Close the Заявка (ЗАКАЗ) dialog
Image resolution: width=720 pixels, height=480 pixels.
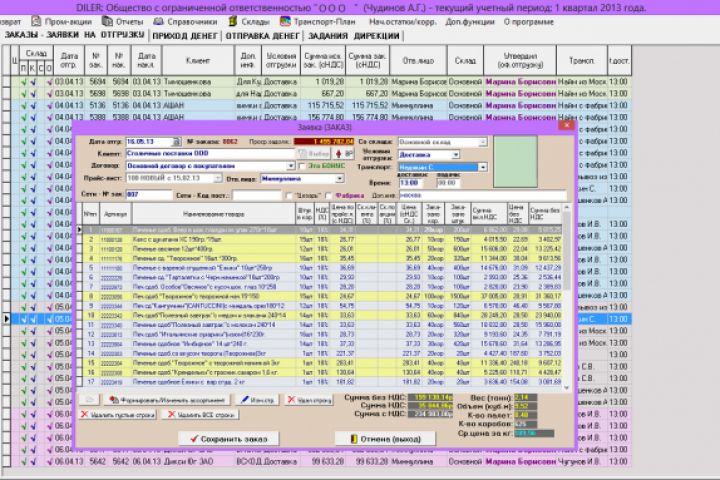(x=566, y=125)
